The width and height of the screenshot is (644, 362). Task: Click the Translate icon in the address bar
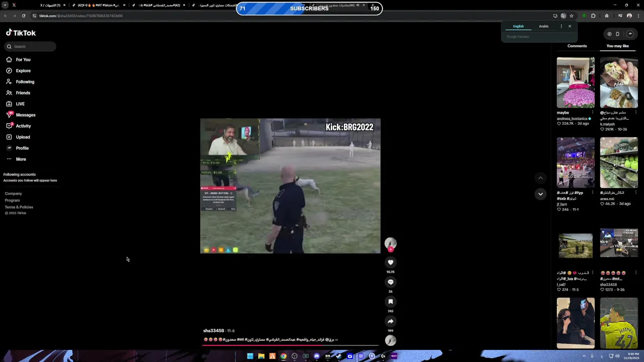point(563,16)
